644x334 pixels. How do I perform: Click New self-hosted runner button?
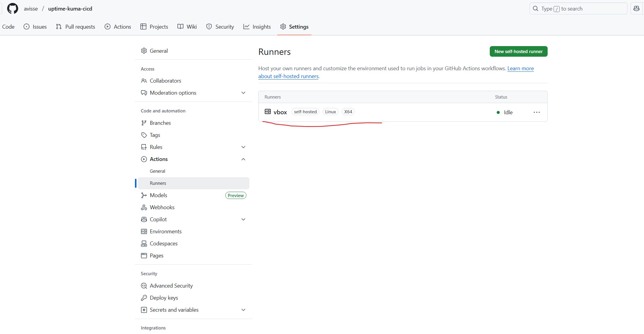coord(518,52)
